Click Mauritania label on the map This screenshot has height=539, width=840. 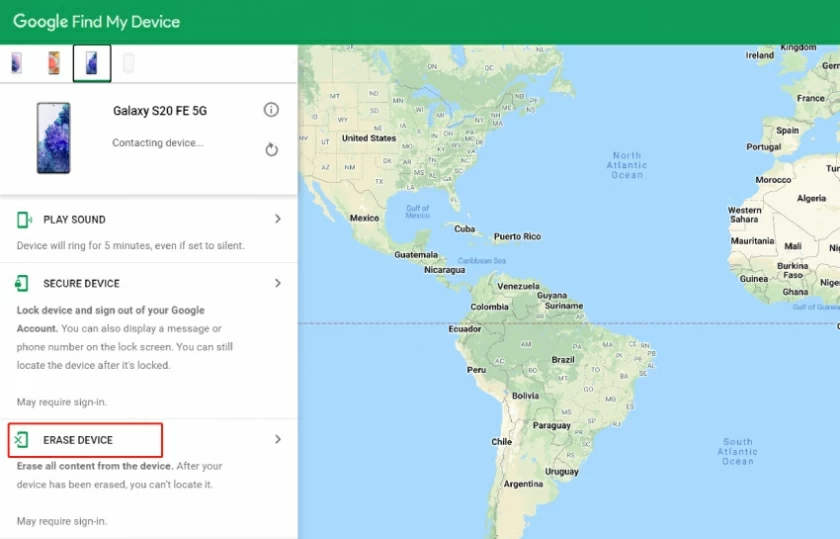click(752, 241)
